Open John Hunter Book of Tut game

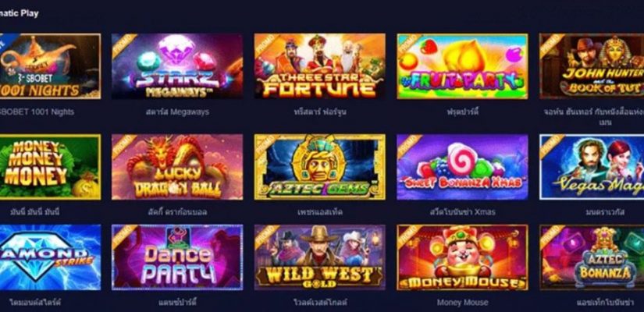[592, 66]
